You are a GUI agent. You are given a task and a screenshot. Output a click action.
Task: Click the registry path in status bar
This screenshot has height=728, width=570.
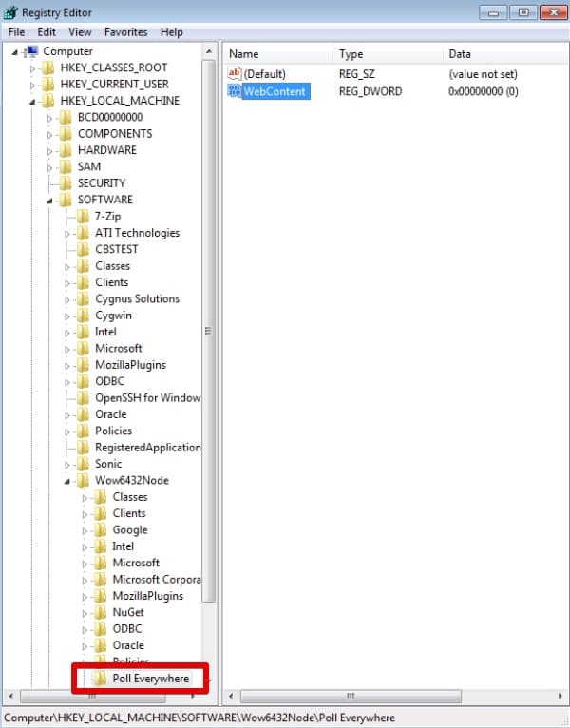pyautogui.click(x=199, y=718)
